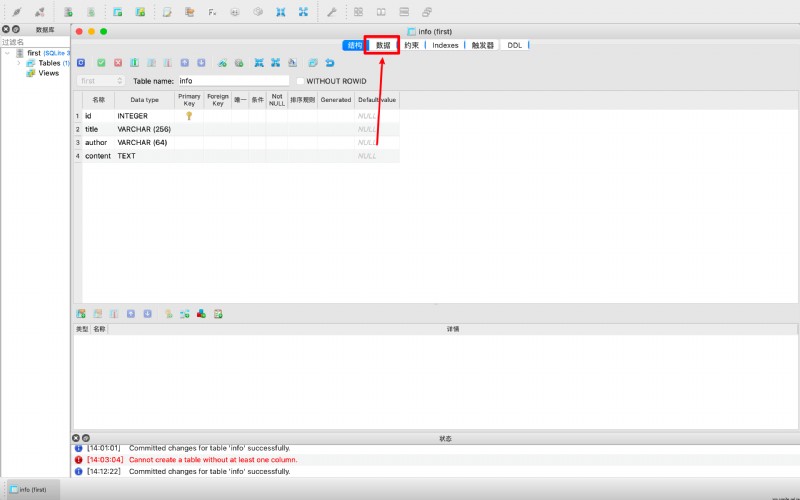The image size is (800, 500).
Task: Switch to the DDL tab
Action: [514, 45]
